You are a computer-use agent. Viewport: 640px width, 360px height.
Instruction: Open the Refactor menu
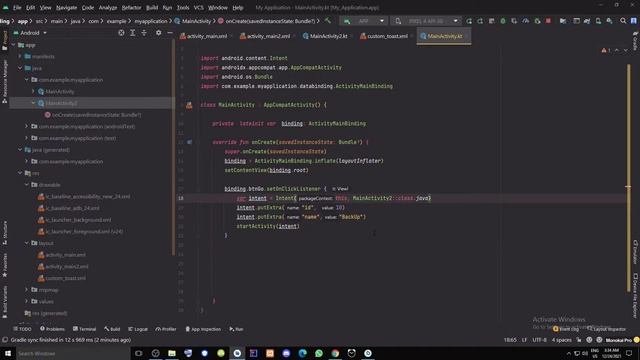pyautogui.click(x=131, y=7)
